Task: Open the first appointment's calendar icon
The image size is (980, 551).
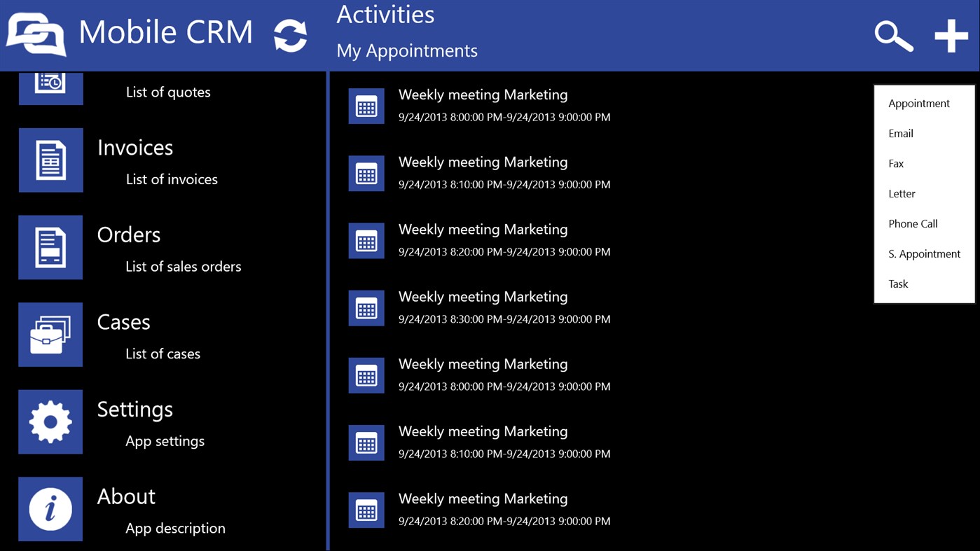Action: [366, 106]
